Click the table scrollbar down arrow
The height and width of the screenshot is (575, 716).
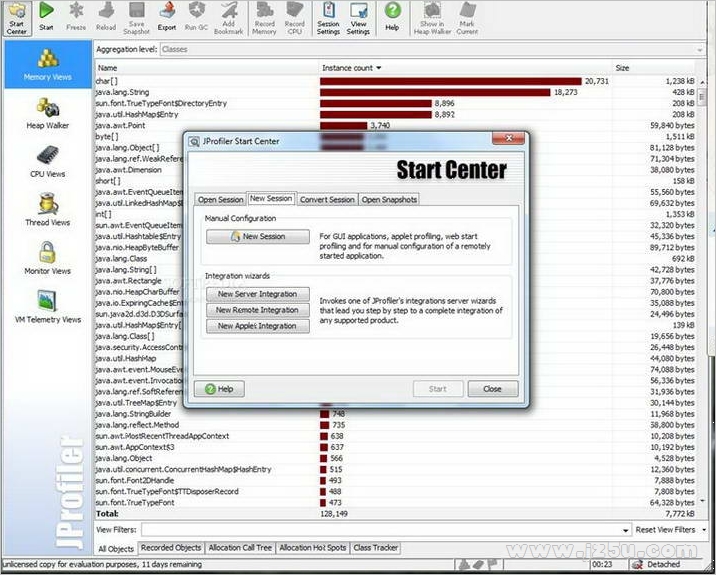click(702, 502)
